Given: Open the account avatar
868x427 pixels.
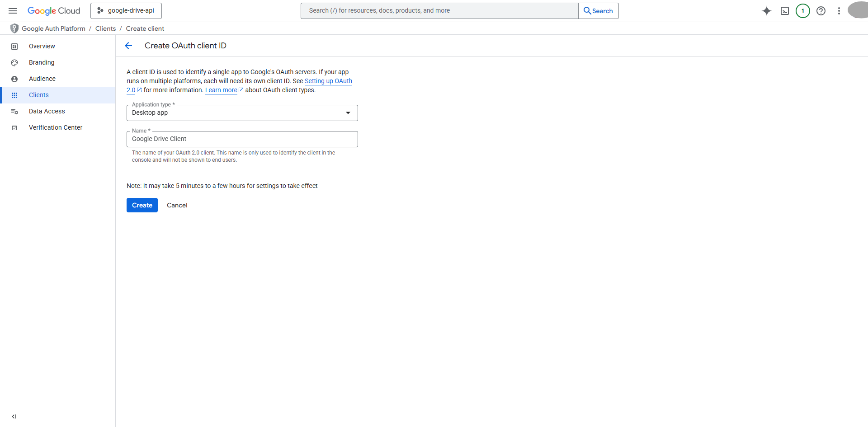Looking at the screenshot, I should pos(859,10).
